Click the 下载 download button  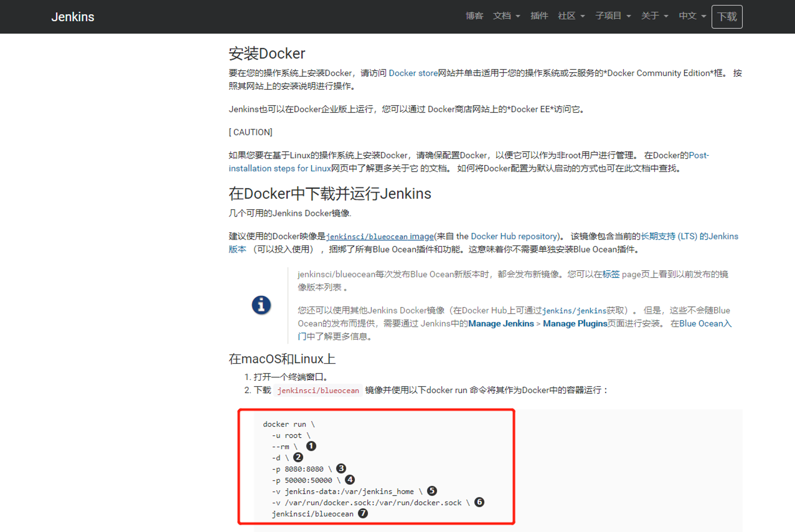click(x=727, y=17)
